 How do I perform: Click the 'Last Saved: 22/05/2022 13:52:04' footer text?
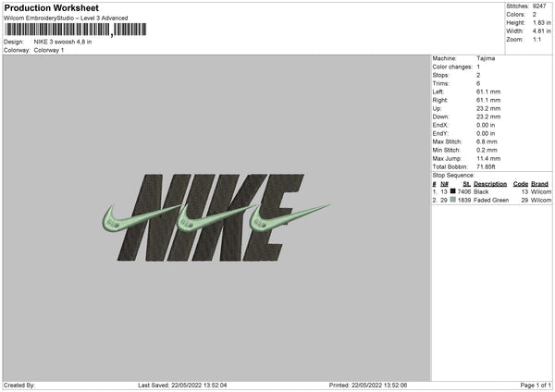(x=182, y=386)
